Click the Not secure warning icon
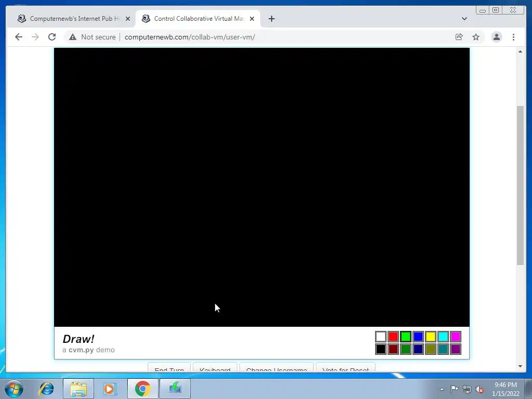532x399 pixels. coord(73,37)
